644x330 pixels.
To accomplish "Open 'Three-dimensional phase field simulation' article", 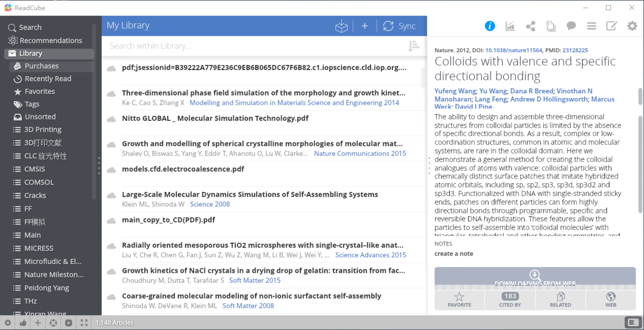I will [264, 93].
